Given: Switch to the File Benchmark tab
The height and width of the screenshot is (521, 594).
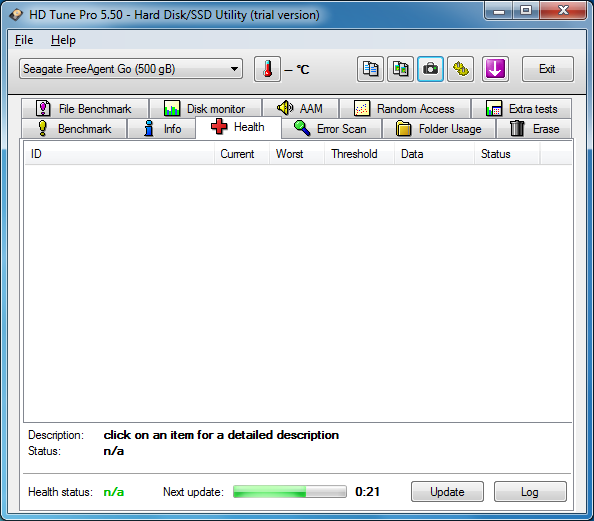Looking at the screenshot, I should click(85, 109).
